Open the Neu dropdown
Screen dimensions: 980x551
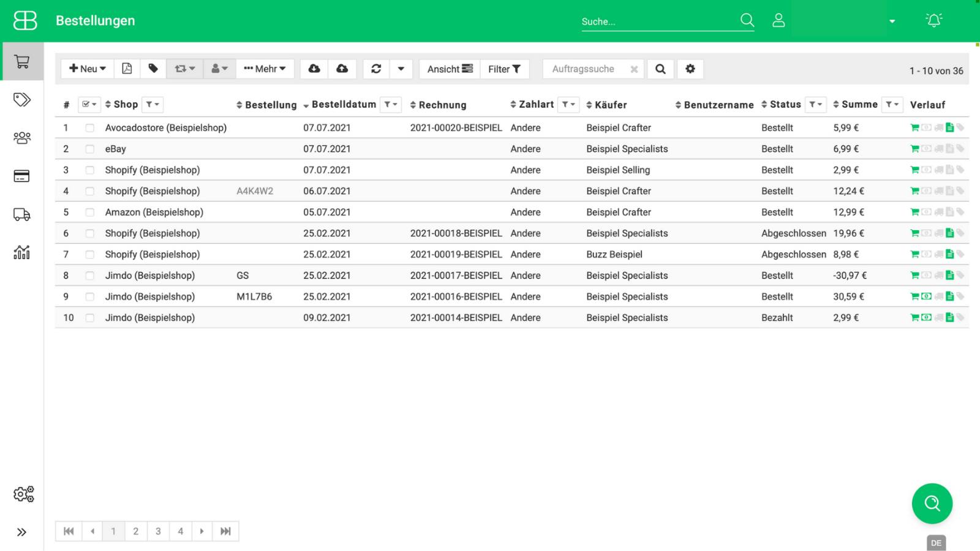pyautogui.click(x=88, y=69)
